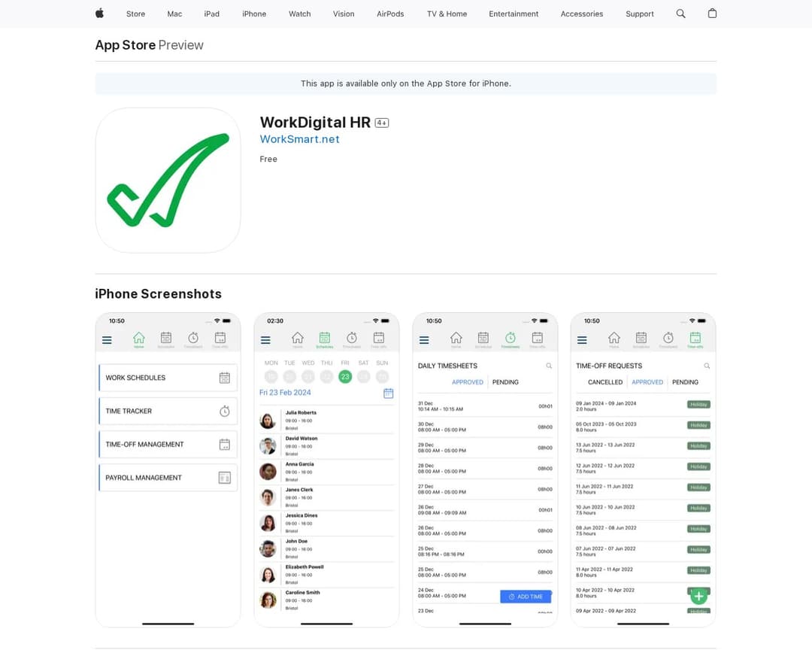Screen dimensions: 812x650
Task: Open the Entertainment menu
Action: (x=514, y=14)
